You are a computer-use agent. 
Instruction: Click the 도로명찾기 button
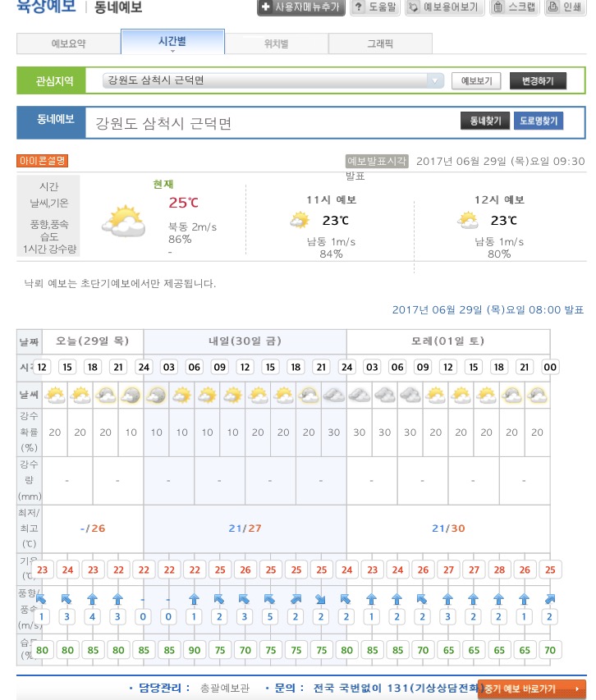(538, 121)
